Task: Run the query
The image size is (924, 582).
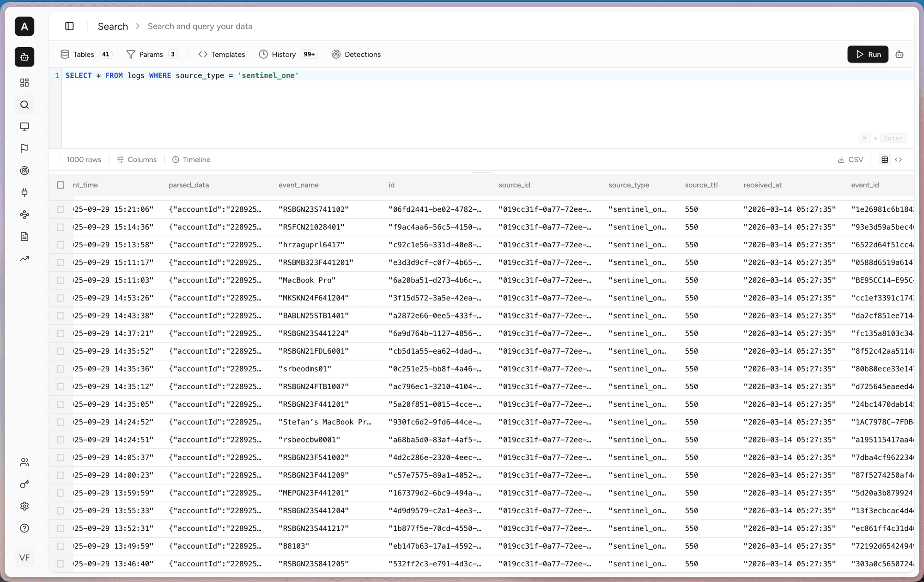Action: pos(868,55)
